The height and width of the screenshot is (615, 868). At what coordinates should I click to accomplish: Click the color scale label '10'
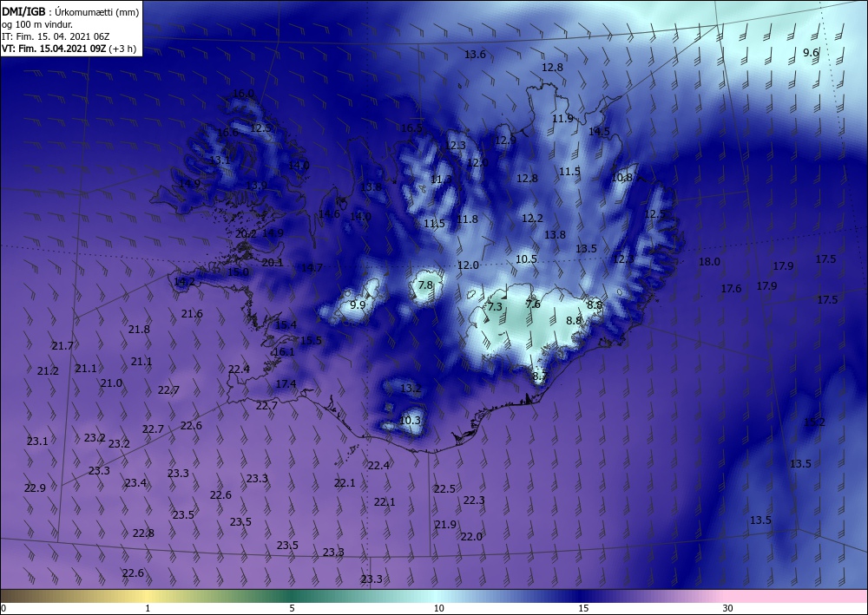coord(438,608)
